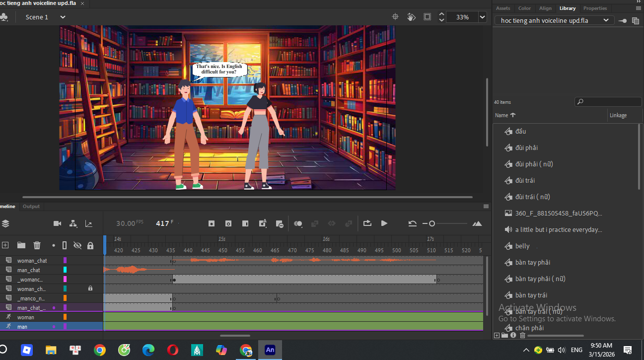Click the Add Camera icon in timeline

click(57, 223)
